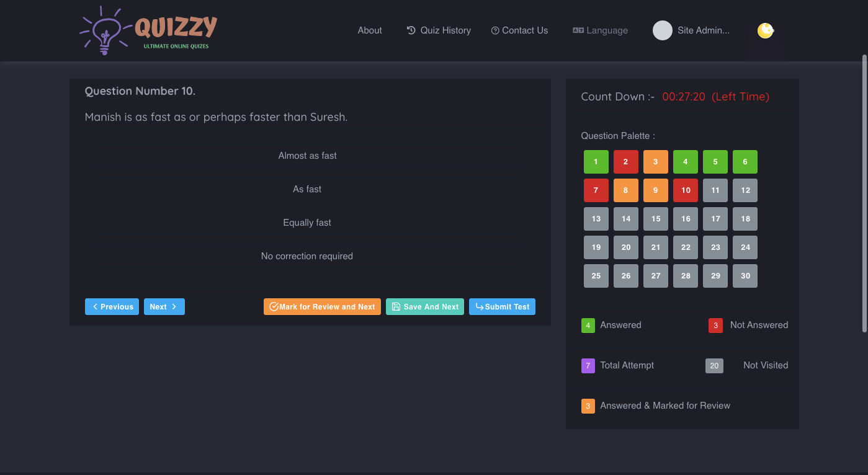This screenshot has width=868, height=475.
Task: Jump to question 13 in palette
Action: (596, 219)
